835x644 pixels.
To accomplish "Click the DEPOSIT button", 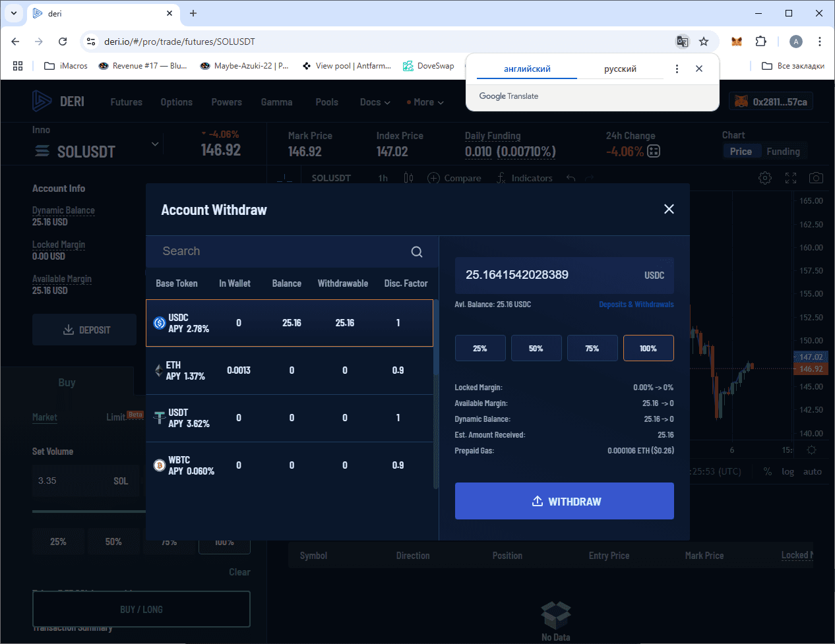I will (84, 330).
